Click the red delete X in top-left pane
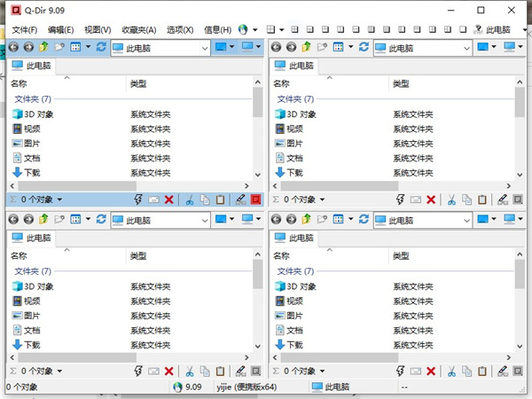The height and width of the screenshot is (399, 532). click(168, 200)
